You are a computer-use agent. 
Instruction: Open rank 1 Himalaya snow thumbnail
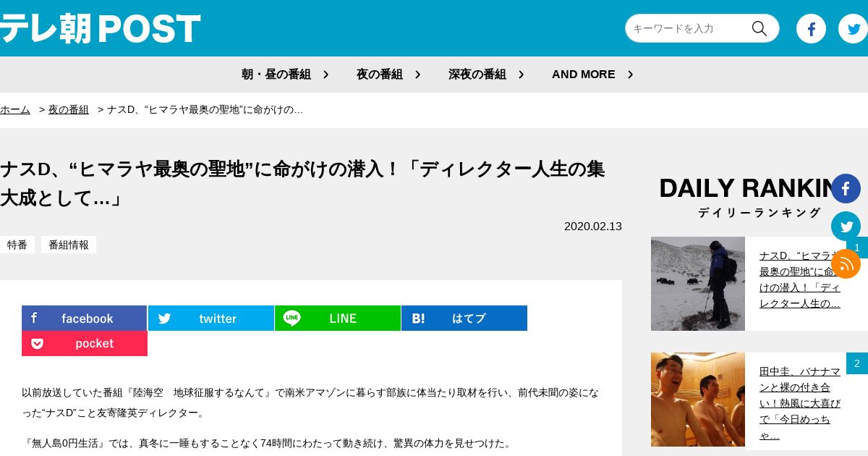[x=698, y=284]
